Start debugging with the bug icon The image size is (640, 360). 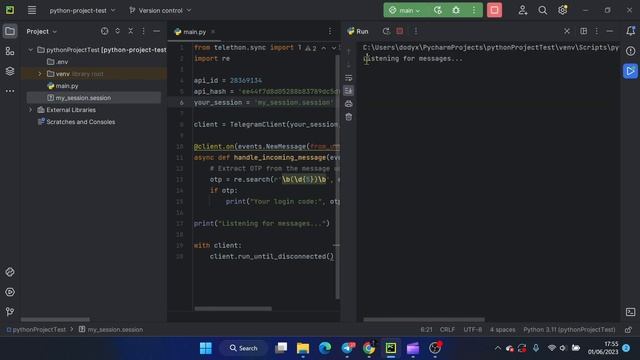pyautogui.click(x=456, y=11)
